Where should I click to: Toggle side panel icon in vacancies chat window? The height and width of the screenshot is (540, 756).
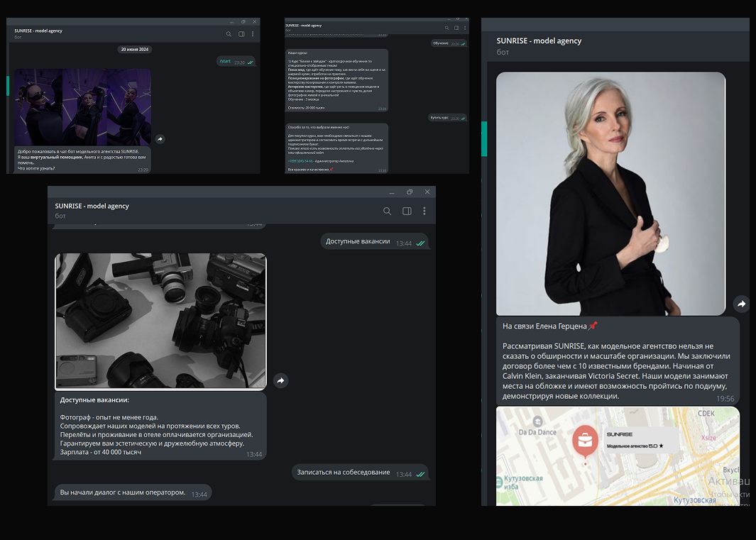(407, 211)
